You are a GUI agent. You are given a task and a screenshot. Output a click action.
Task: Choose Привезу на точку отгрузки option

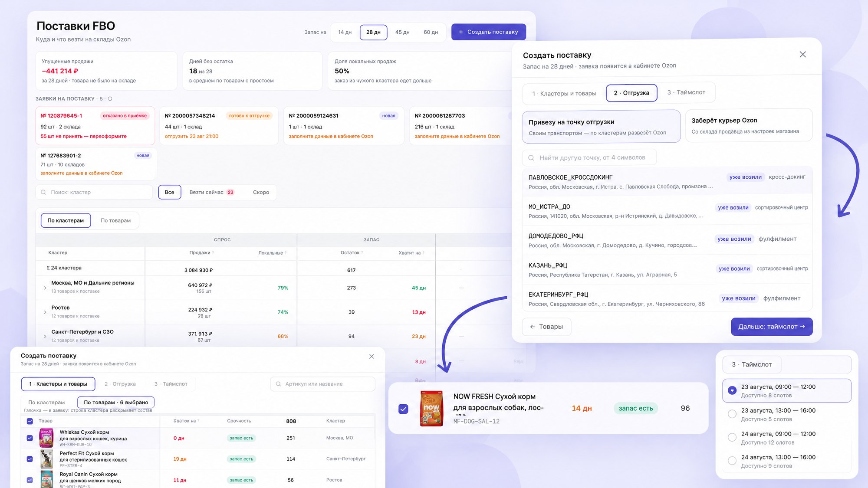pyautogui.click(x=601, y=127)
